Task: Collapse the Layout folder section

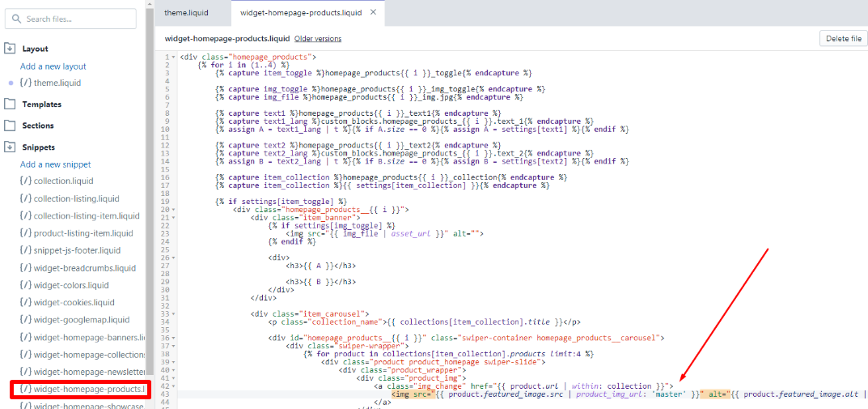Action: [11, 49]
